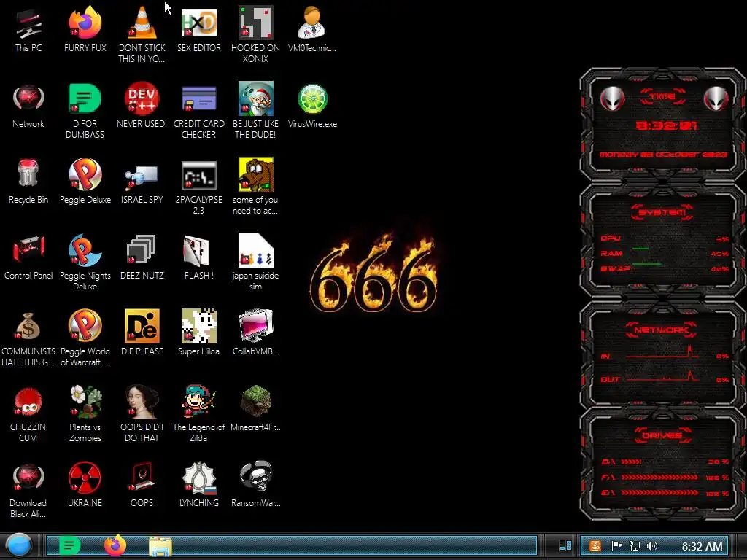The image size is (747, 560).
Task: Click the left alien head on the Time widget
Action: pyautogui.click(x=612, y=98)
